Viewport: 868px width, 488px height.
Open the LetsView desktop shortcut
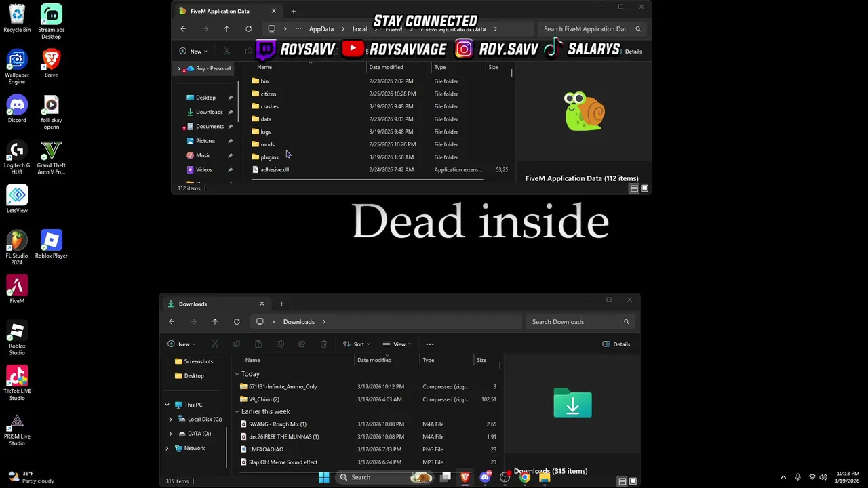coord(17,199)
